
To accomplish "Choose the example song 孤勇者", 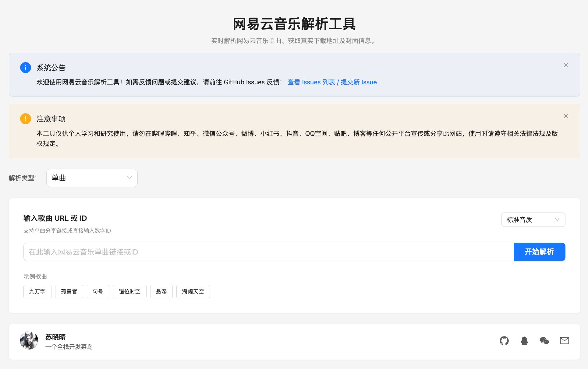I will [69, 292].
